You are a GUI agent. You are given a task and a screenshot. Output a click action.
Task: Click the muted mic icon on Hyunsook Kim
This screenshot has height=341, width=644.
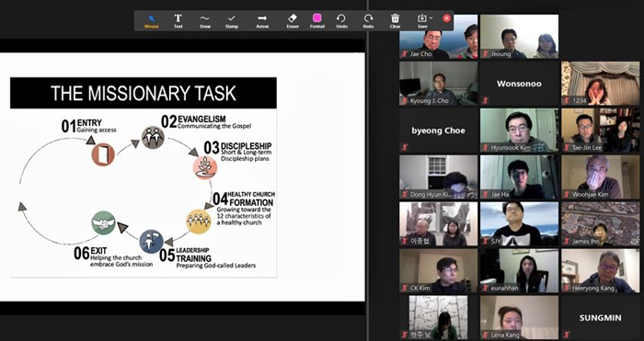point(486,147)
